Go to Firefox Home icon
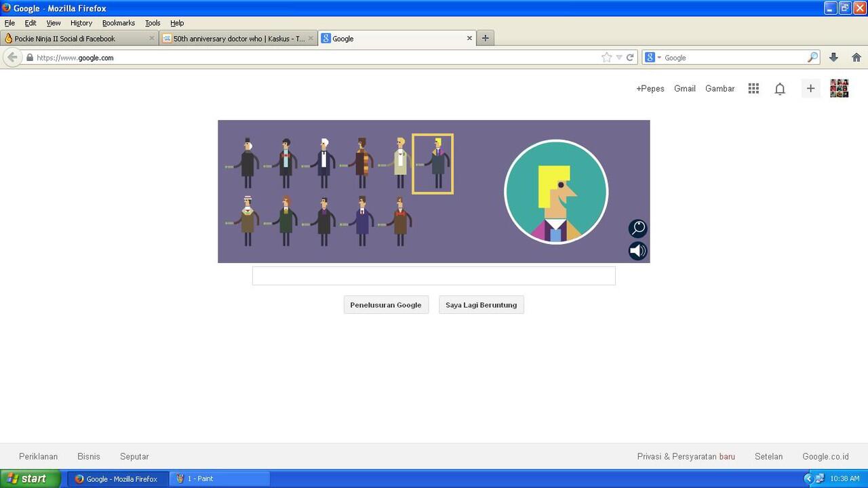The image size is (868, 488). coord(856,58)
